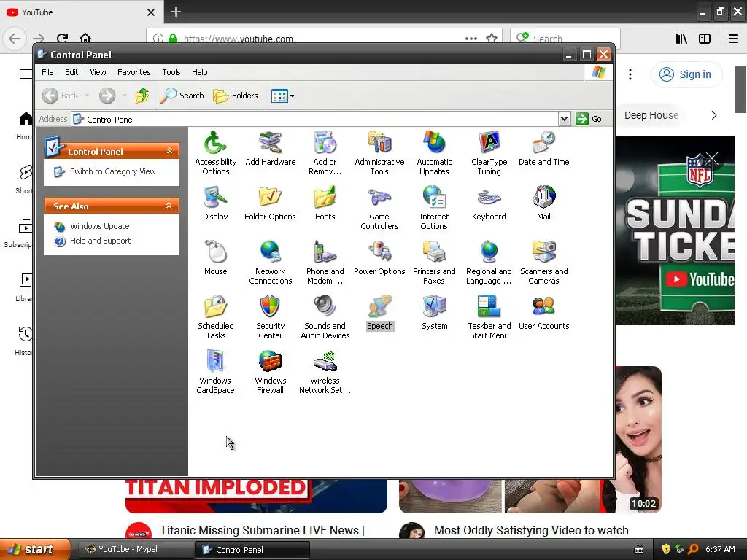Open Printers and Faxes icon
The height and width of the screenshot is (560, 747).
pyautogui.click(x=434, y=262)
